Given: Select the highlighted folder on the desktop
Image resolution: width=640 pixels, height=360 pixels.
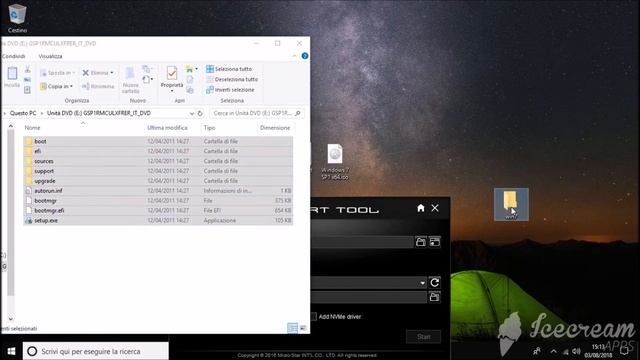Looking at the screenshot, I should 511,204.
